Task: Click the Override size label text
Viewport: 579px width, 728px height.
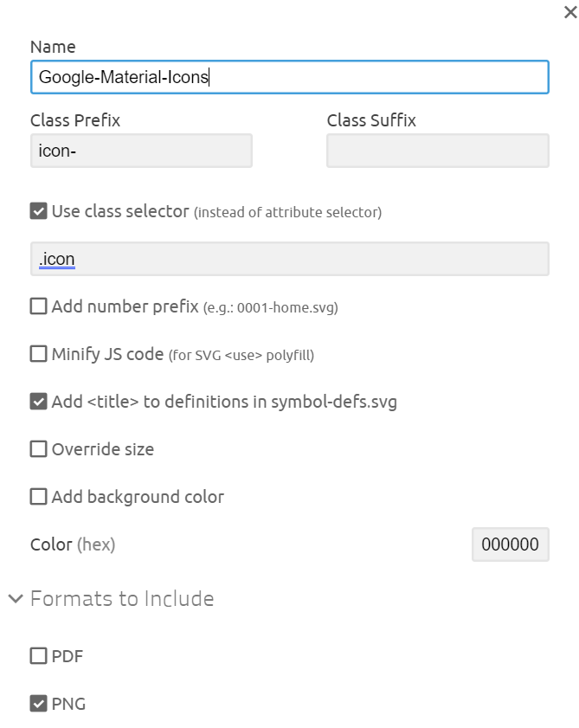Action: (103, 449)
